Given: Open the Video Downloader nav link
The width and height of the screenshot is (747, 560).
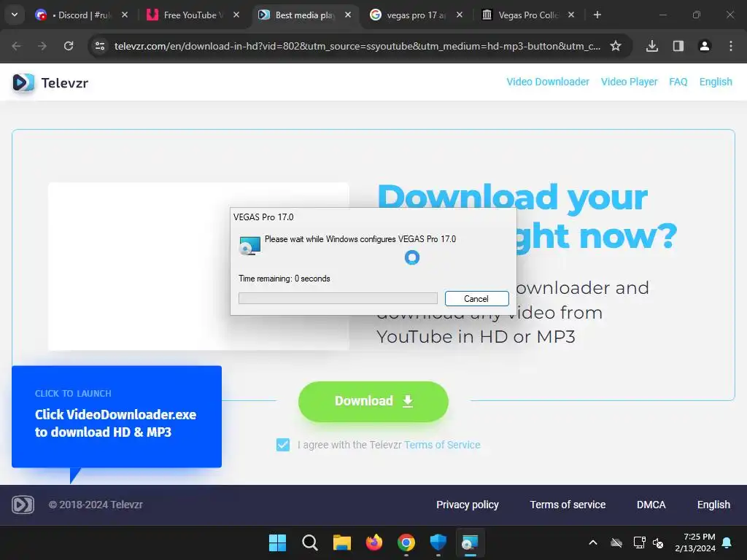Looking at the screenshot, I should [548, 82].
